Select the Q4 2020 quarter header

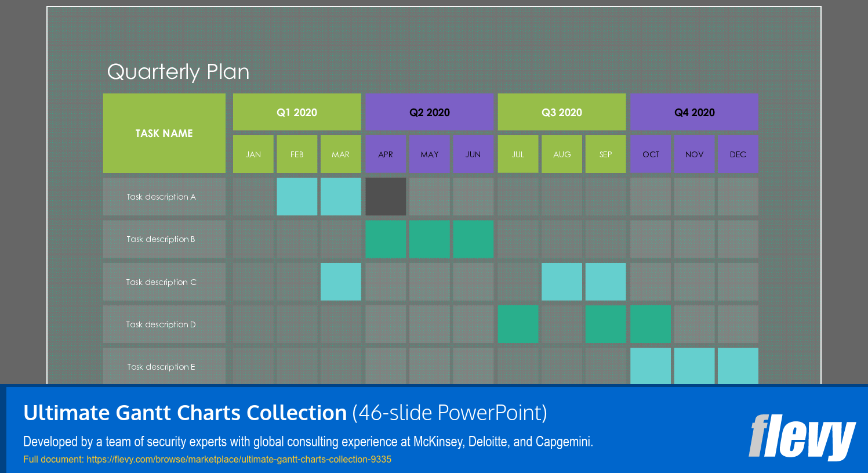694,112
